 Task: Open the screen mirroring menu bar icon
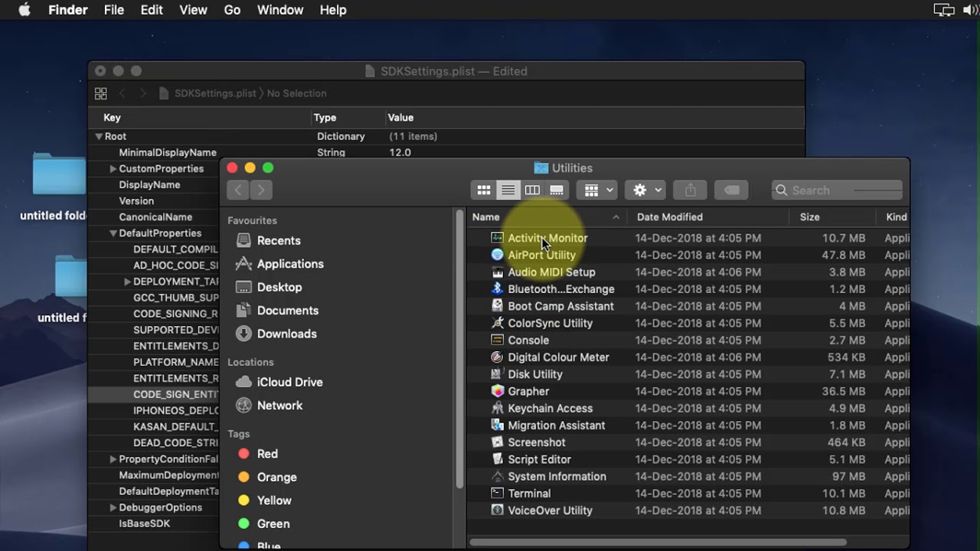coord(943,10)
